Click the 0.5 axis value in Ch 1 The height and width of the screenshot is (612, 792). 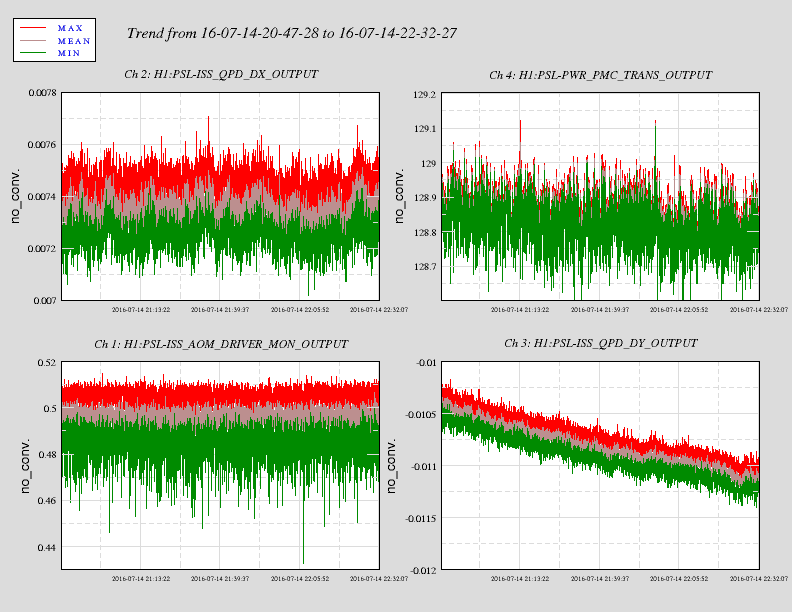coord(50,409)
